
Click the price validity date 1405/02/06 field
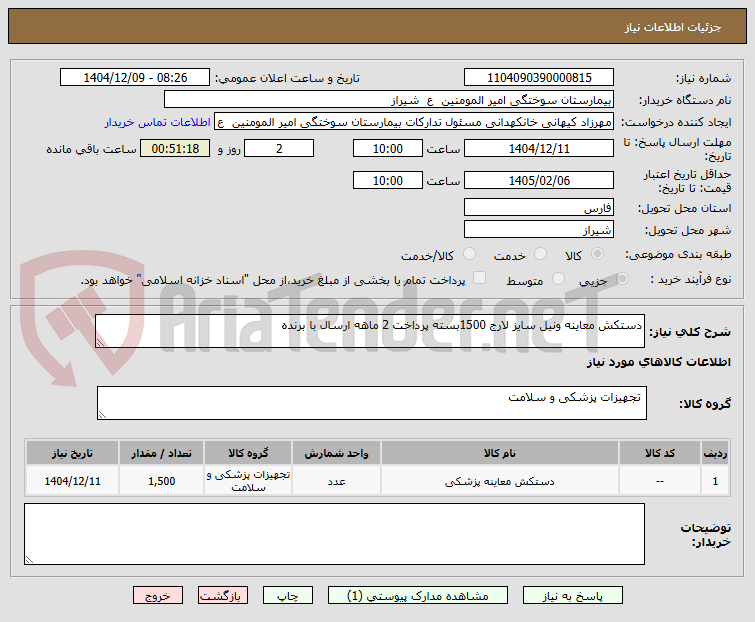pyautogui.click(x=539, y=180)
